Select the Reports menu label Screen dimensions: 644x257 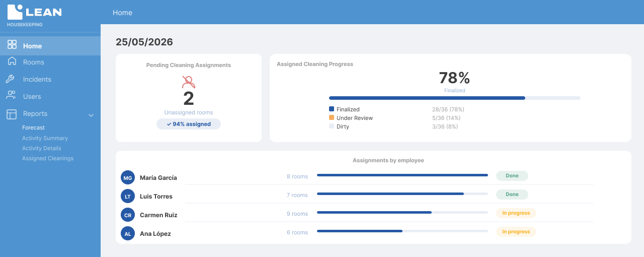35,113
